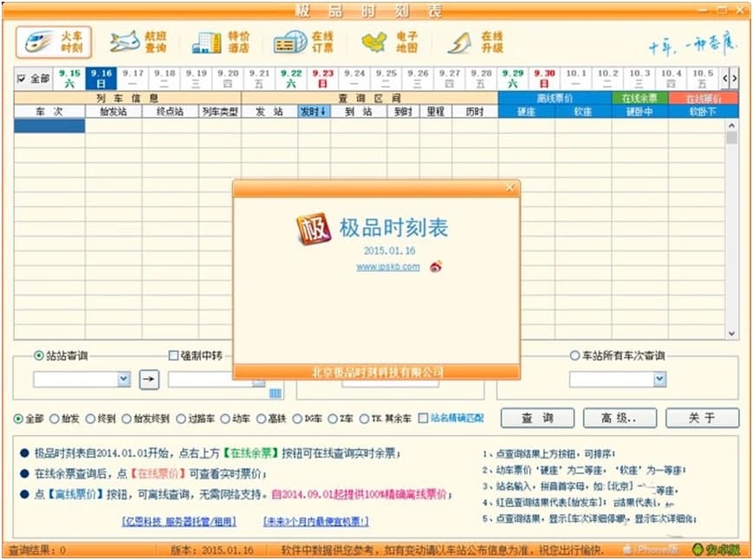
Task: Select the 高铁 filter radio button
Action: (261, 419)
